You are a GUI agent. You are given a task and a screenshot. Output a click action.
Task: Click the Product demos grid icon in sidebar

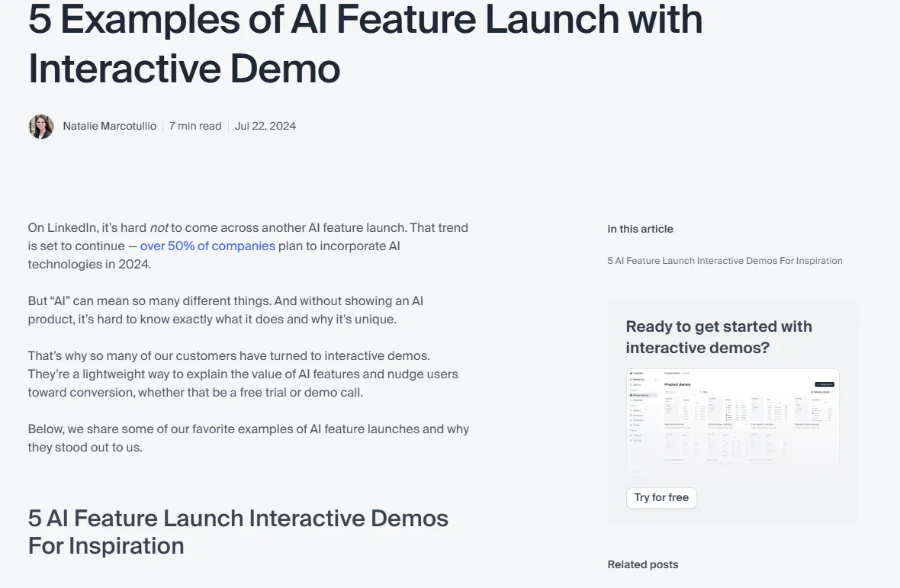[631, 395]
